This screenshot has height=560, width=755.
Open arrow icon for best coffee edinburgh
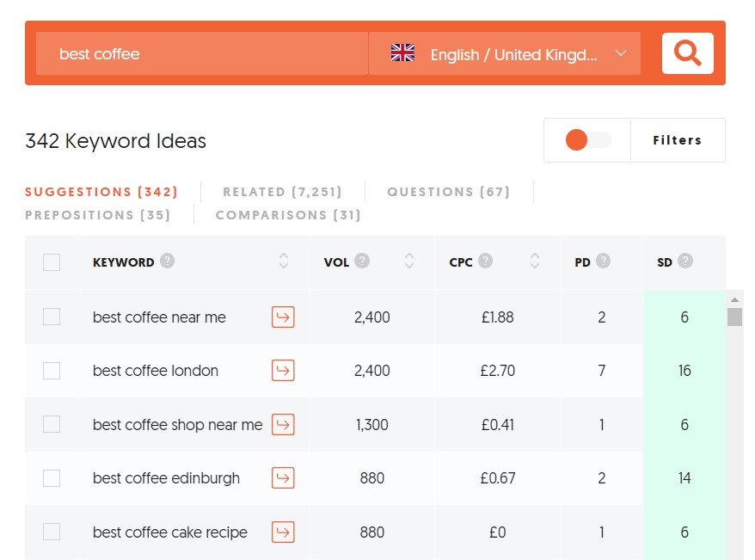coord(283,477)
